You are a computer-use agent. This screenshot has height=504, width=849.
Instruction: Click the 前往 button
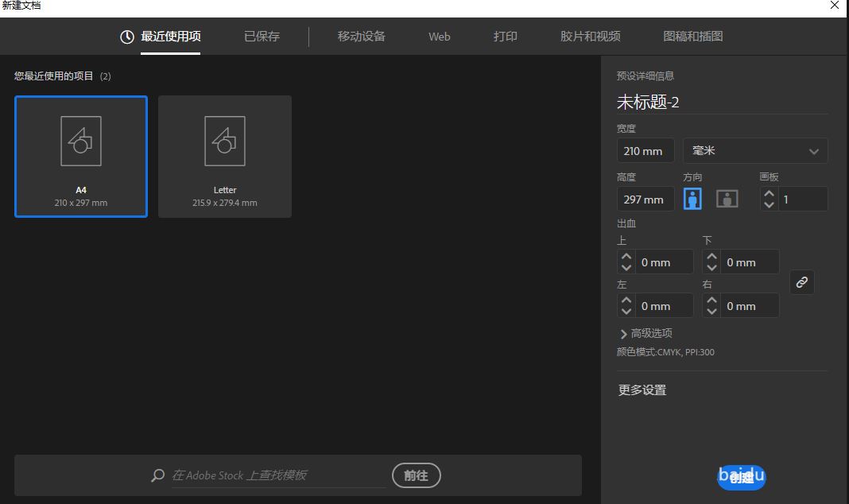point(416,475)
